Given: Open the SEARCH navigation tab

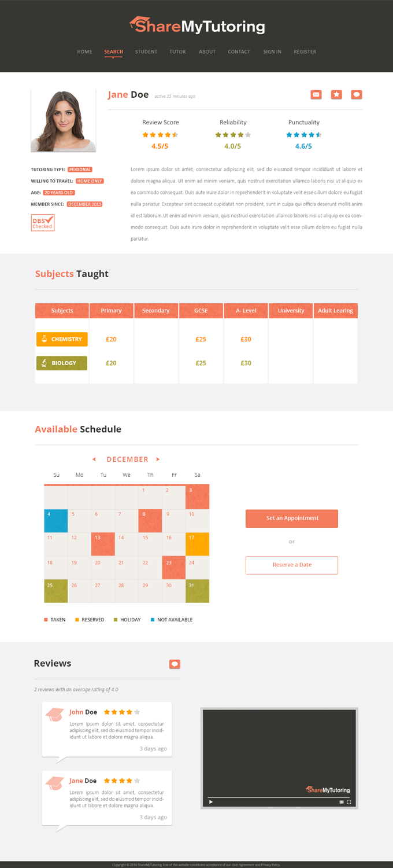Looking at the screenshot, I should pos(113,52).
